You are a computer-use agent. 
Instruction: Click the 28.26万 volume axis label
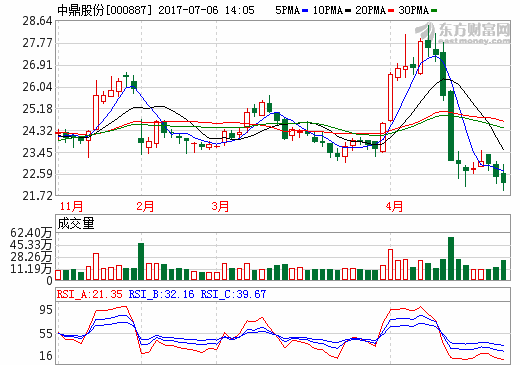[x=31, y=257]
